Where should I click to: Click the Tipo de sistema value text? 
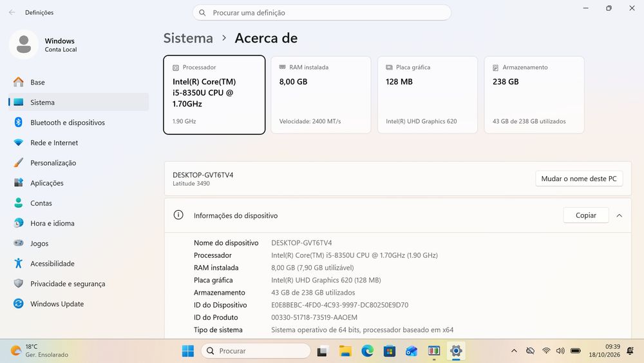[x=362, y=329]
